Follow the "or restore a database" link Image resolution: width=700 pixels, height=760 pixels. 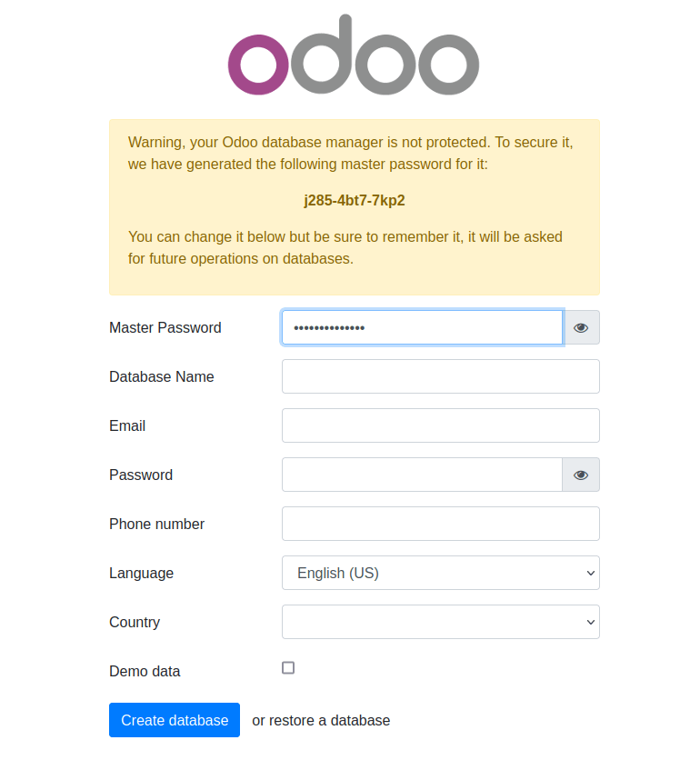click(x=321, y=720)
